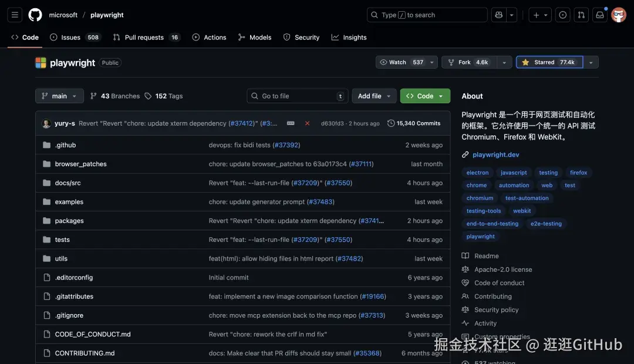Open the #37392 link in .github row
The image size is (634, 364).
[x=286, y=145]
